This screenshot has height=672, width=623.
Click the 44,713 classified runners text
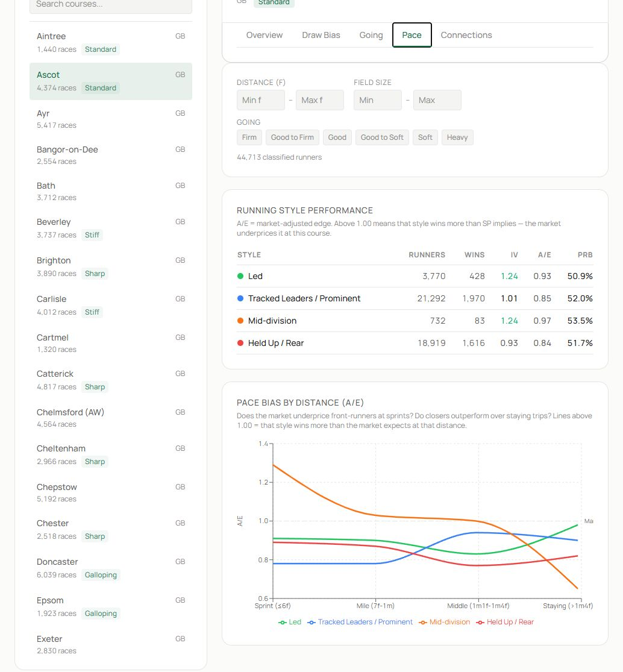click(x=280, y=157)
